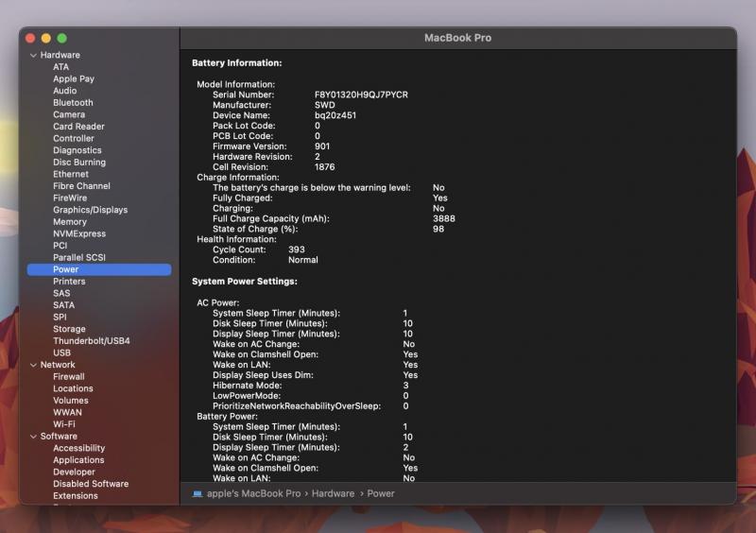Click the green zoom window button
The image size is (756, 533).
tap(62, 38)
